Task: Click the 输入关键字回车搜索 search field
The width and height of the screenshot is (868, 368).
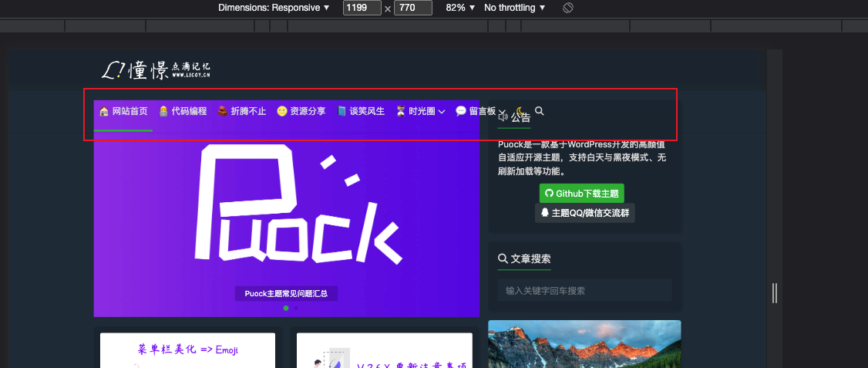Action: tap(584, 290)
